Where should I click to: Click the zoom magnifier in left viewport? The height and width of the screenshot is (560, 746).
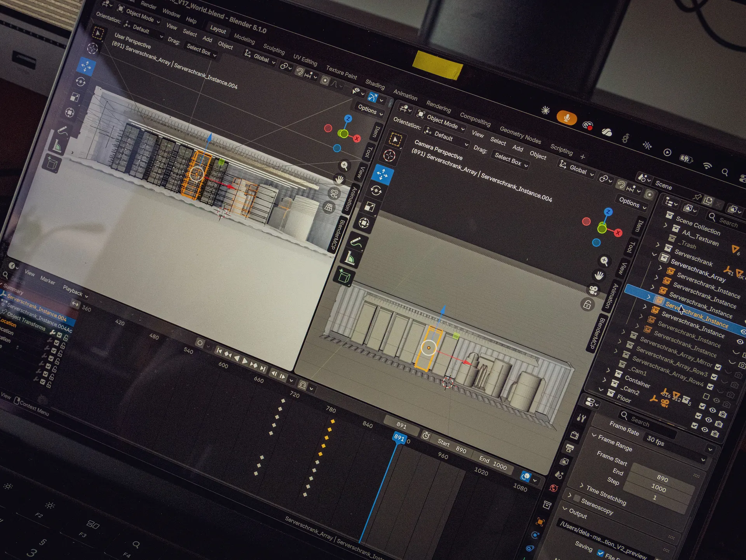pyautogui.click(x=344, y=166)
